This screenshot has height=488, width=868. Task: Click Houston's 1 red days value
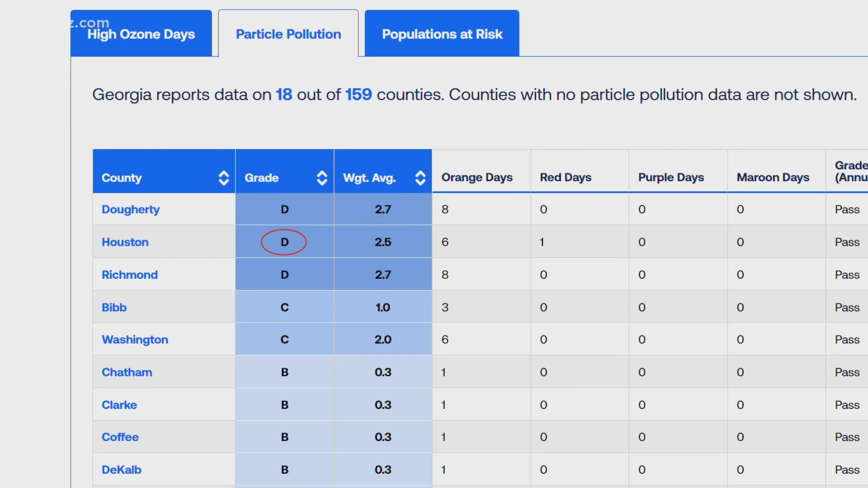542,242
